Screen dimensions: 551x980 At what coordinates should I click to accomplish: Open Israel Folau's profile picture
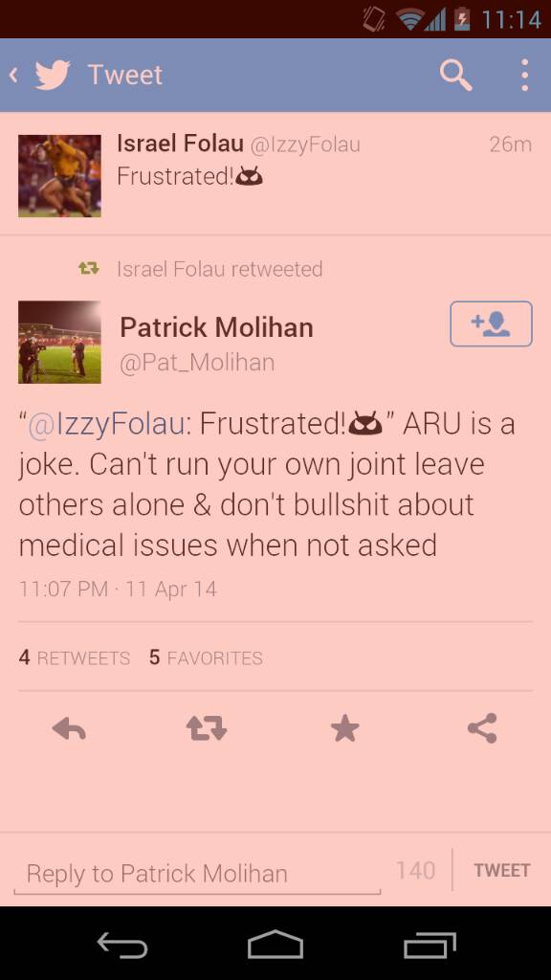[59, 176]
